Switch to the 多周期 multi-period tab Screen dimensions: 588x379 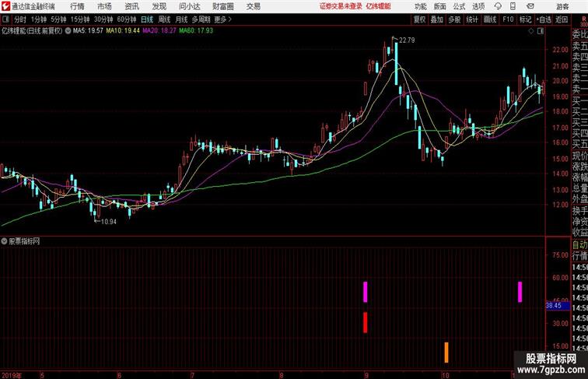coord(201,19)
